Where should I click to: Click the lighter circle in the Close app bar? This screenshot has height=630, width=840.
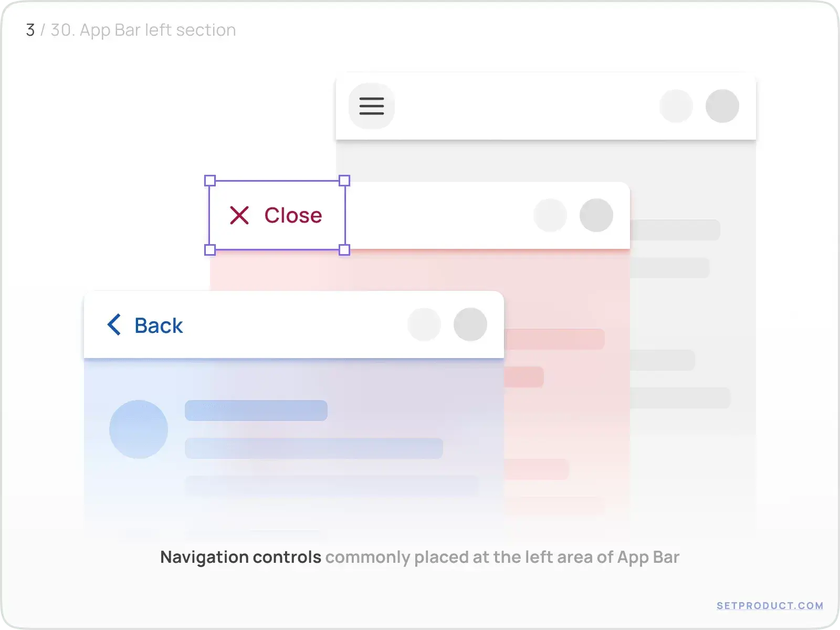(550, 215)
